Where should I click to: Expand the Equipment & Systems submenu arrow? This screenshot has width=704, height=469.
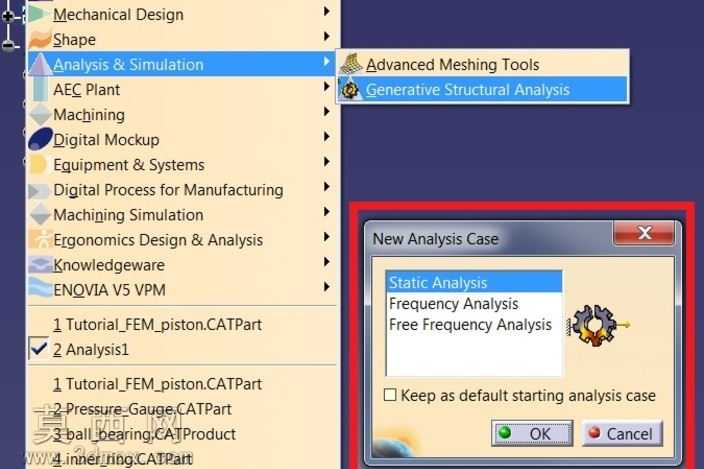(x=327, y=162)
